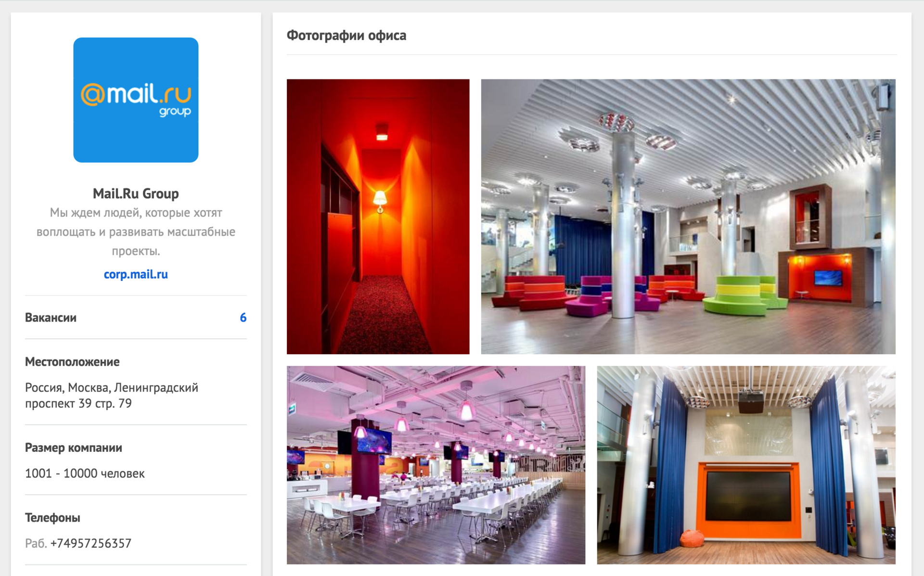The image size is (924, 576).
Task: Open the blue curtains stage photo
Action: coord(746,465)
